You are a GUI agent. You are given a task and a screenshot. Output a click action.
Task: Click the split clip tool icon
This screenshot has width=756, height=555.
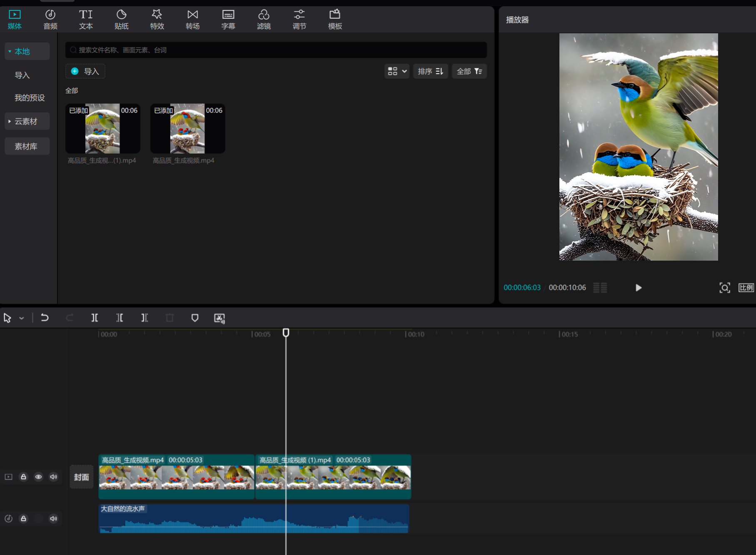[95, 318]
